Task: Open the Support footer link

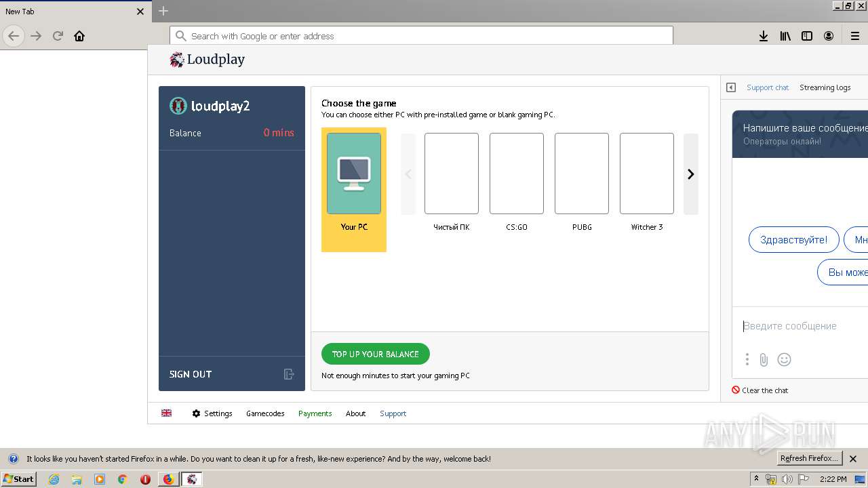Action: pyautogui.click(x=393, y=413)
